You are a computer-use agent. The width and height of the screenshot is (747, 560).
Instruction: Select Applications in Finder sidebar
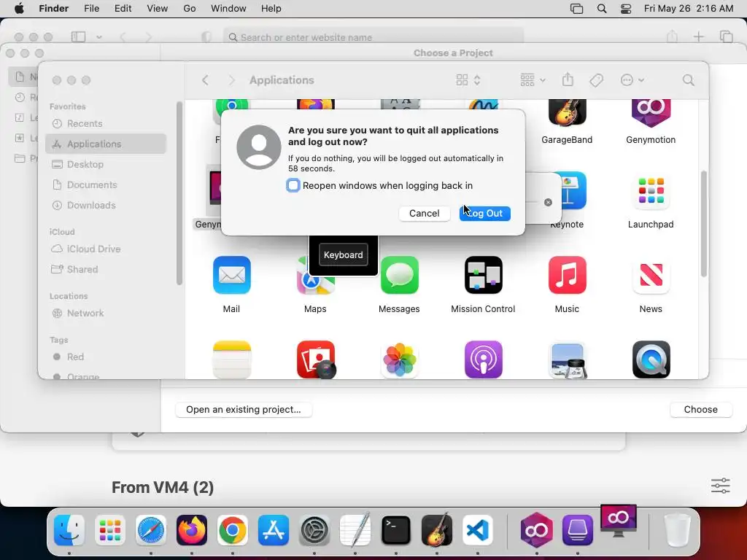click(106, 144)
